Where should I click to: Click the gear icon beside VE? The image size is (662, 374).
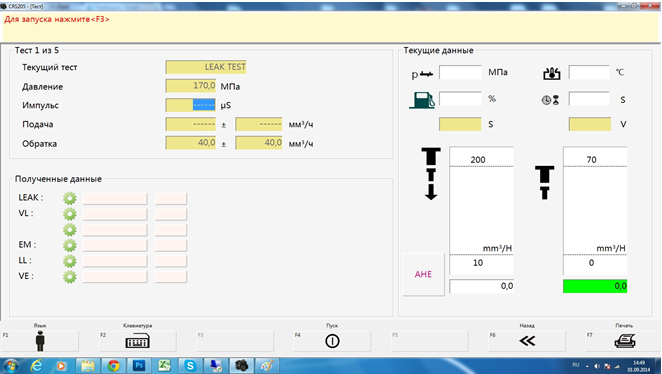pos(70,277)
